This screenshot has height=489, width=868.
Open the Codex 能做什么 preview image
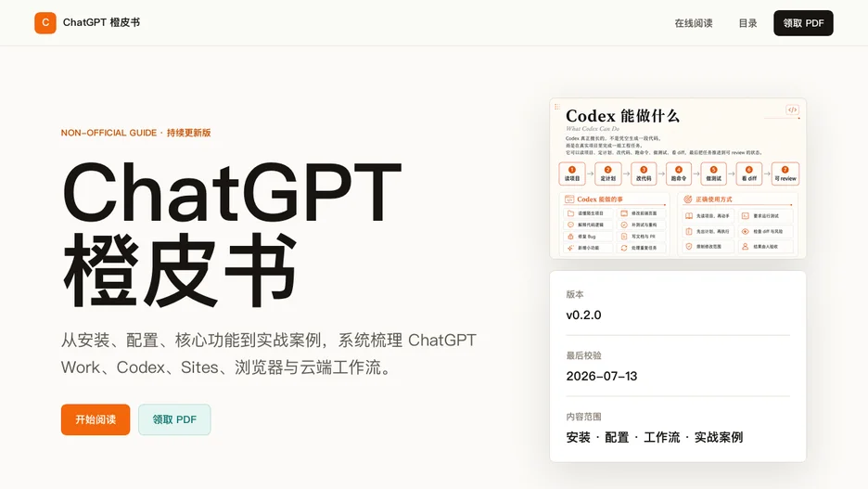[678, 178]
